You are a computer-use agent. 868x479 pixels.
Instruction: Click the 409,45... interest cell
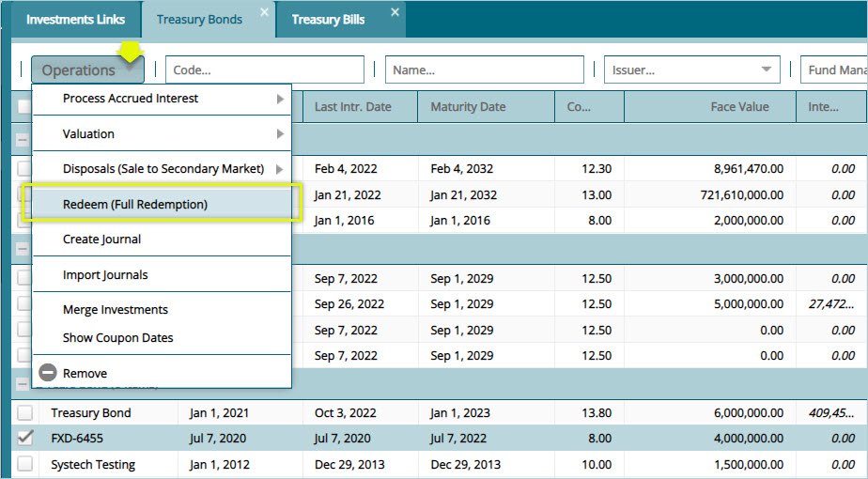point(831,413)
